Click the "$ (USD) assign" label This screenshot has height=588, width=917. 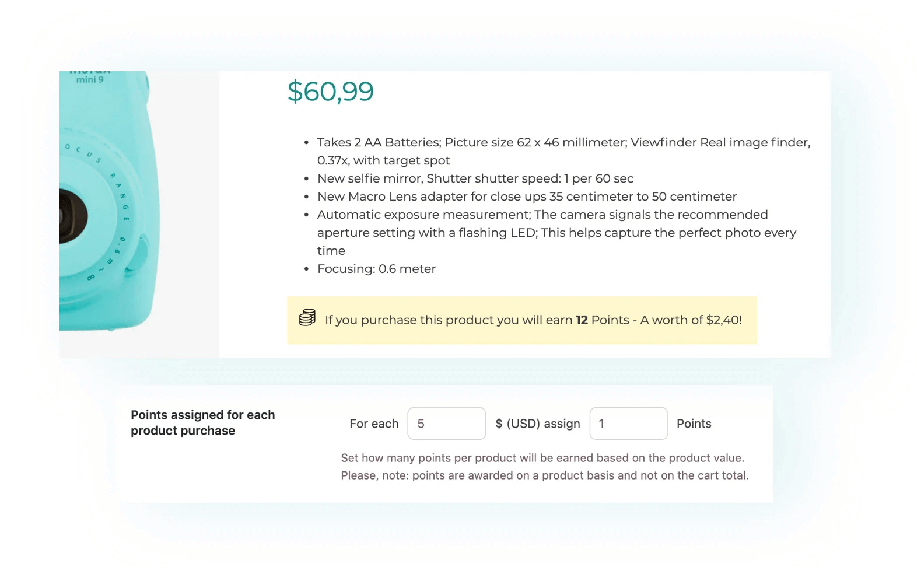[x=537, y=423]
